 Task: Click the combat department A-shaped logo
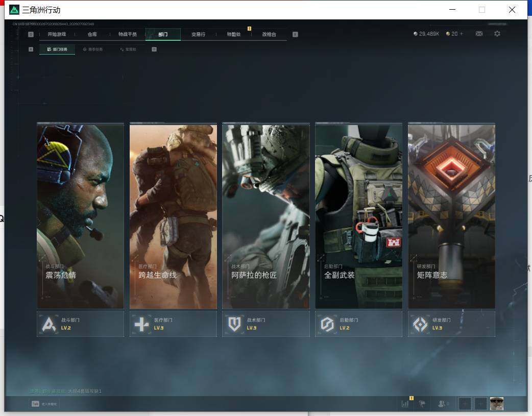click(49, 325)
